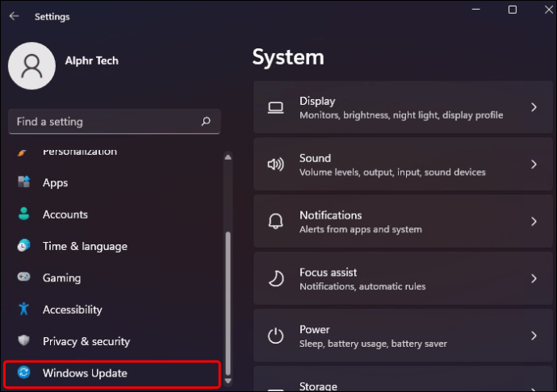Image resolution: width=557 pixels, height=392 pixels.
Task: Click the back arrow in Settings header
Action: 14,16
